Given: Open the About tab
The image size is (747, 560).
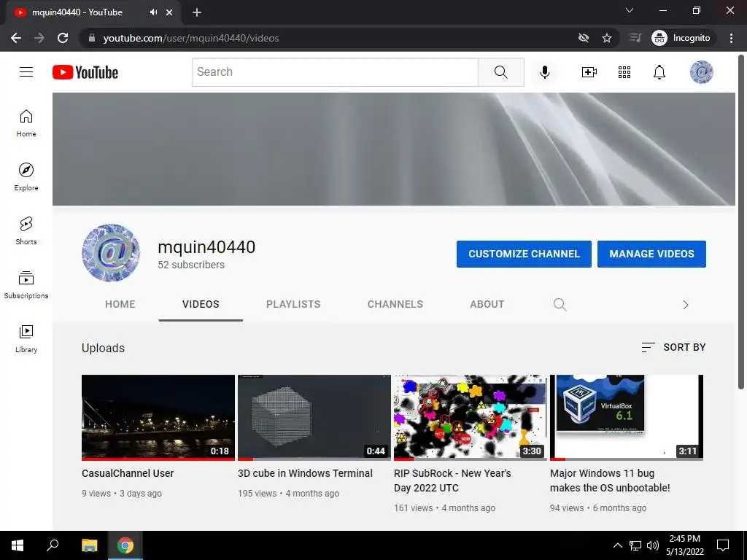Looking at the screenshot, I should 487,304.
